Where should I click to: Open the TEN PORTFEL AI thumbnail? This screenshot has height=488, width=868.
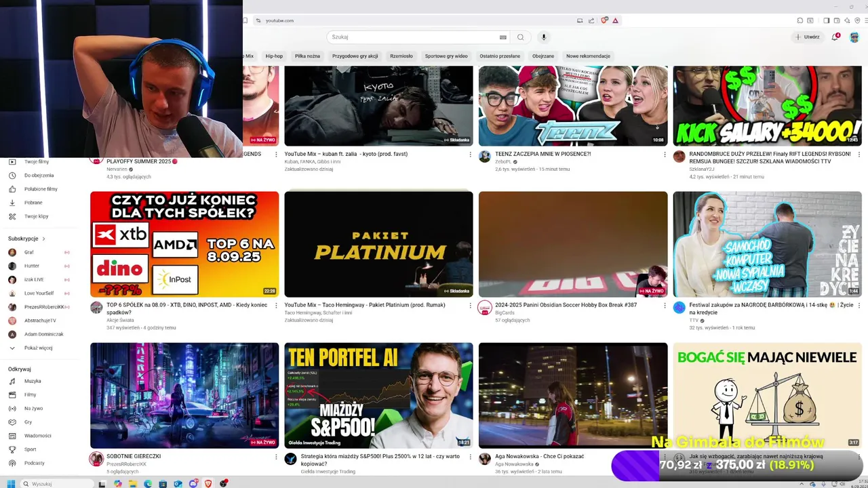pos(378,395)
